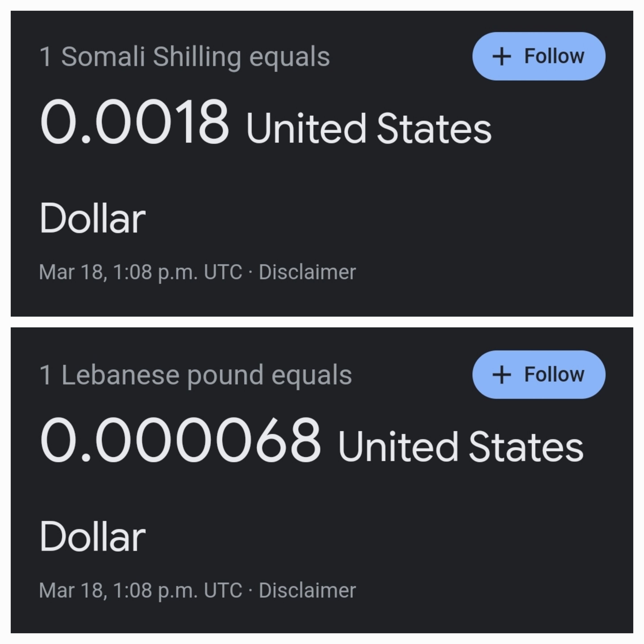Select the 0.0018 conversion value
644x644 pixels.
point(134,122)
